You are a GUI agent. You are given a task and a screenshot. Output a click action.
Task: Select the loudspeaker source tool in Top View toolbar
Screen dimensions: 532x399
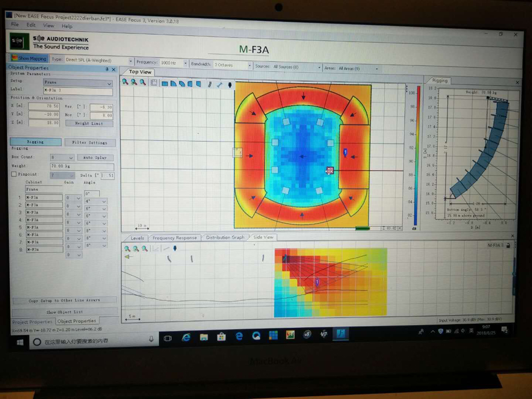tap(230, 84)
